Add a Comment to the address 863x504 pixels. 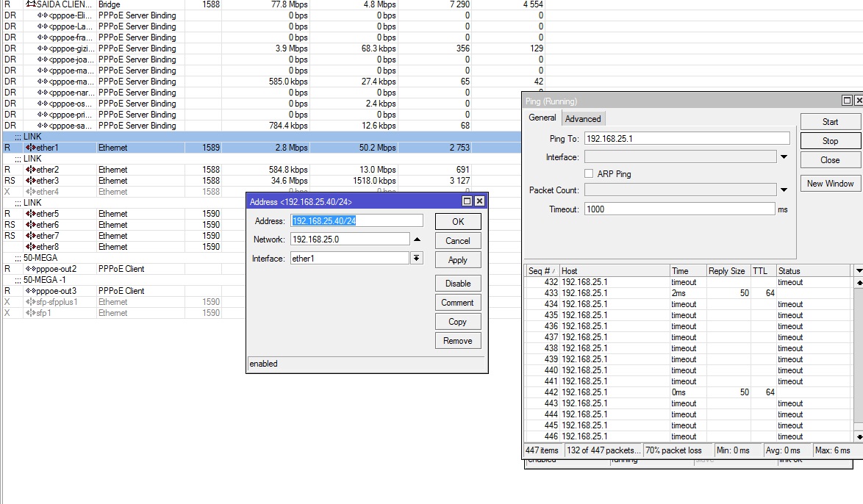click(x=458, y=303)
